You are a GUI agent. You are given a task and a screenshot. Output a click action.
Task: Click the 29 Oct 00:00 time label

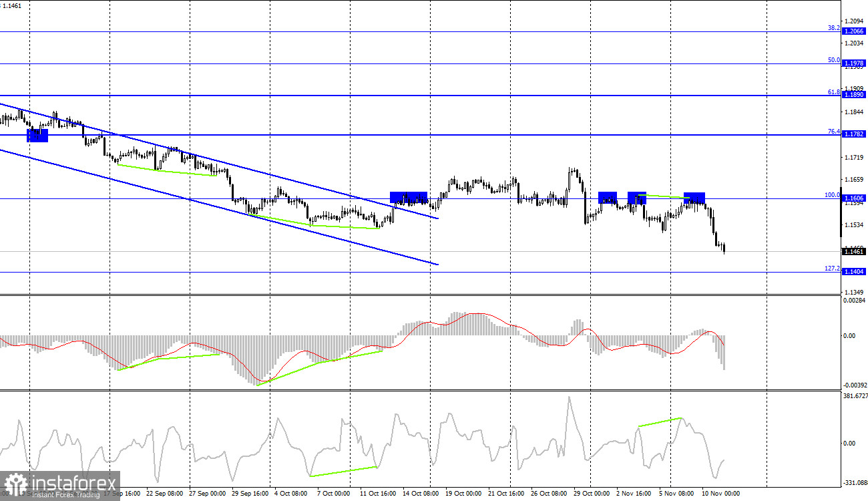(591, 494)
